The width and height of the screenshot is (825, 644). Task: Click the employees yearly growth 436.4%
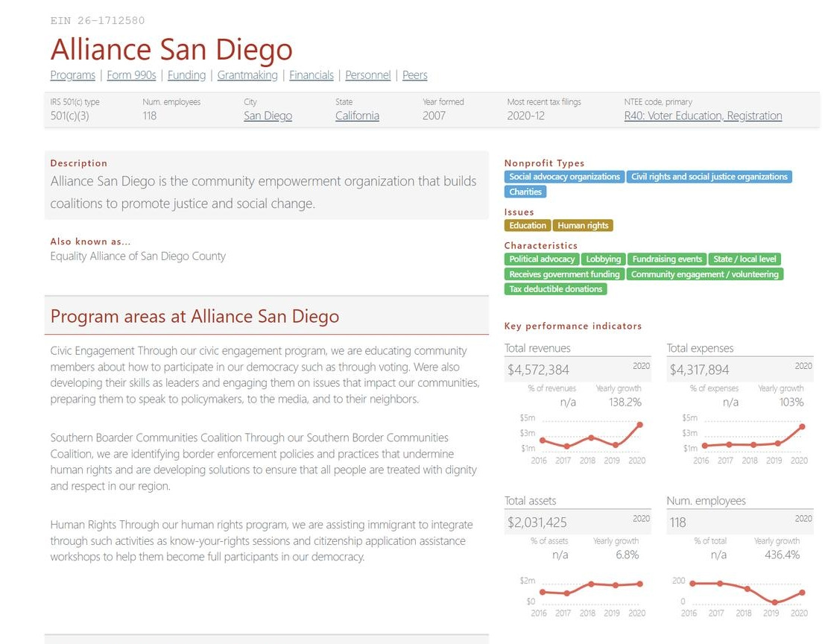point(783,555)
